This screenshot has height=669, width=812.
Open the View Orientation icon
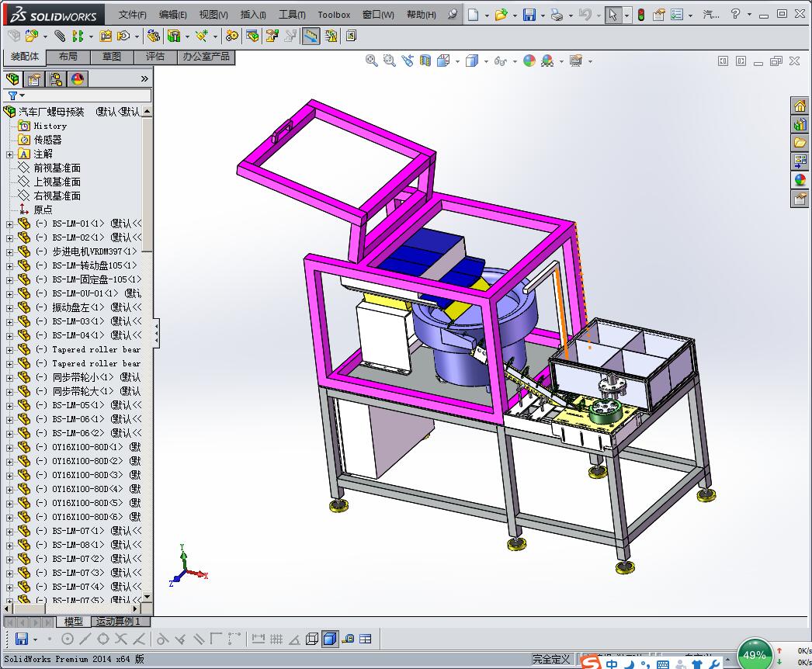click(x=443, y=61)
